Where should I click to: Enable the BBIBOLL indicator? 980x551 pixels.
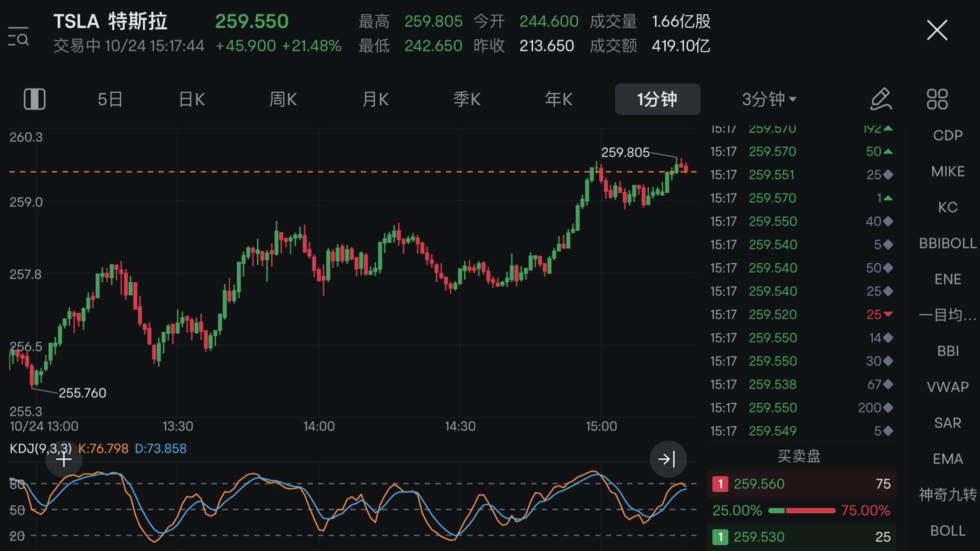coord(948,244)
